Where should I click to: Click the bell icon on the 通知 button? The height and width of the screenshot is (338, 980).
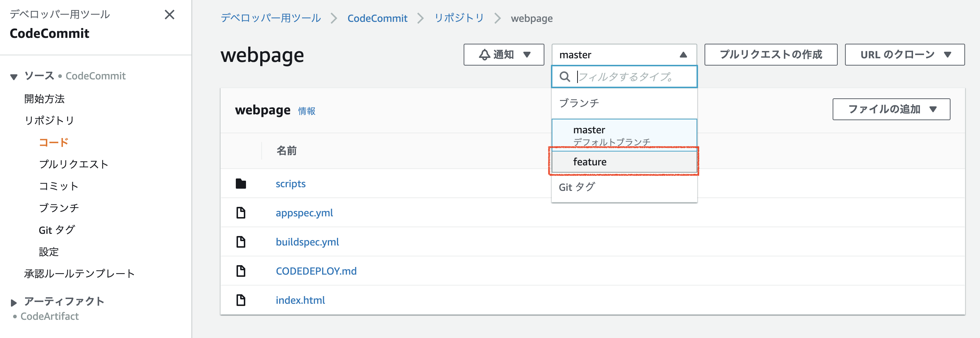pyautogui.click(x=484, y=55)
